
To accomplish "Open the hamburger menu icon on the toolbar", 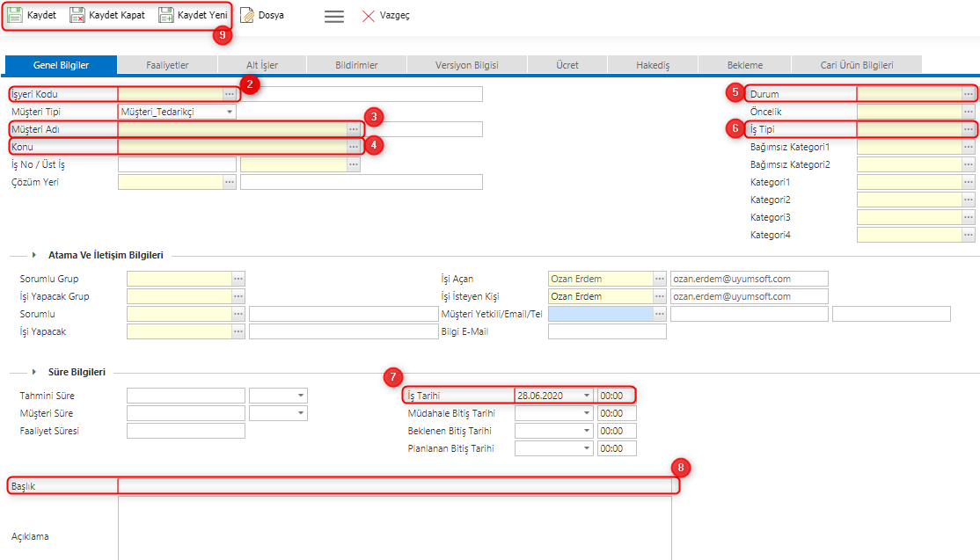I will click(333, 15).
